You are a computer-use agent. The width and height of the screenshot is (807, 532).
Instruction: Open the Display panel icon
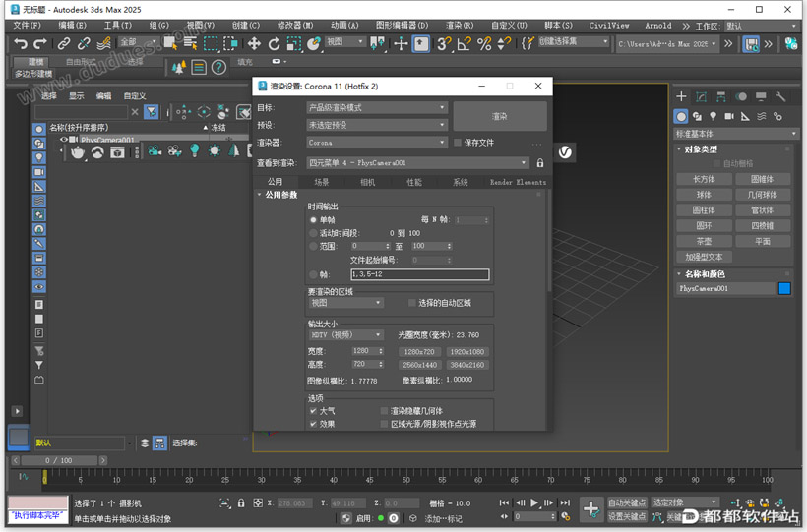pyautogui.click(x=761, y=96)
